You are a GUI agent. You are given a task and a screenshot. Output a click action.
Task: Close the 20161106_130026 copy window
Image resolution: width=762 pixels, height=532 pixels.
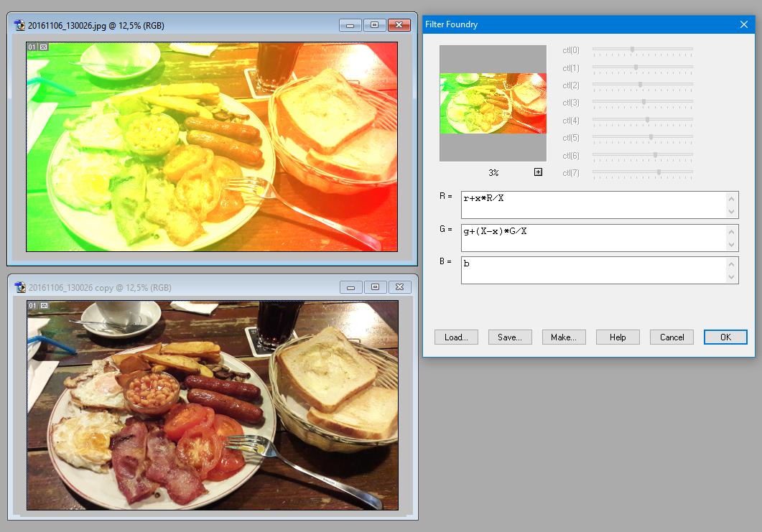[x=400, y=287]
